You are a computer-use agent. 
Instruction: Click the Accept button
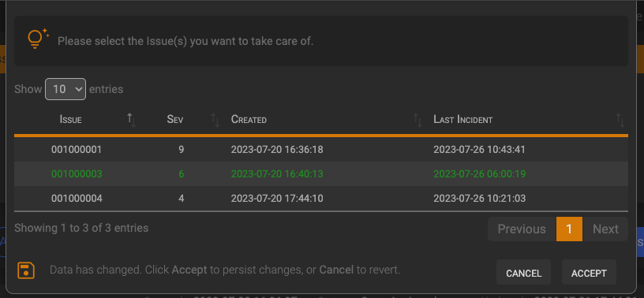point(589,272)
